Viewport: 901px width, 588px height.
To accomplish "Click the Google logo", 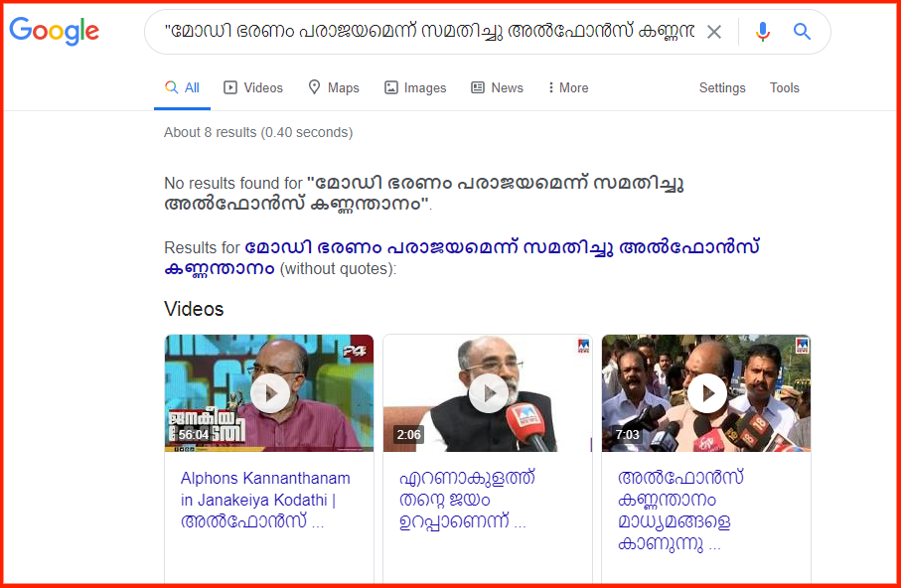I will coord(54,31).
